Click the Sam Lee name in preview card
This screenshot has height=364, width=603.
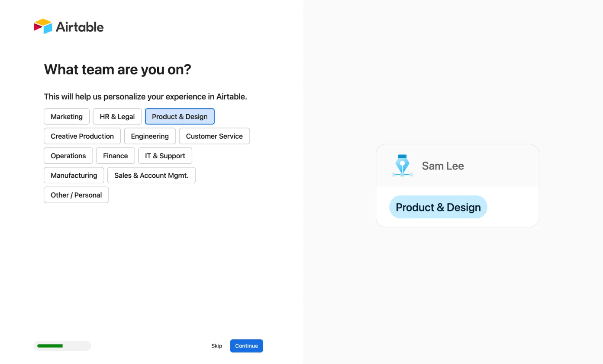(x=443, y=166)
